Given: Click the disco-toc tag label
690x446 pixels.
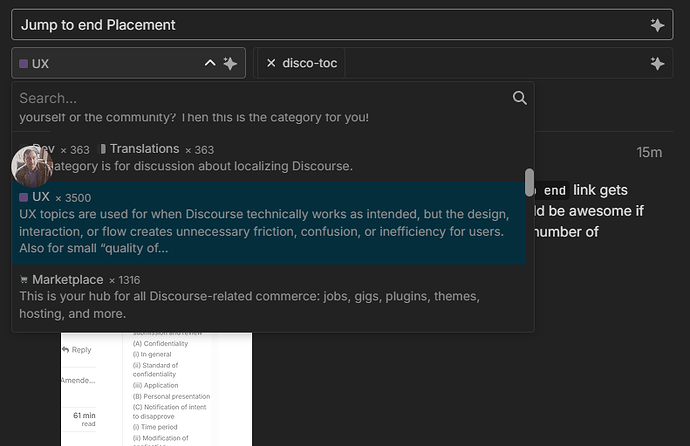Looking at the screenshot, I should [x=310, y=63].
